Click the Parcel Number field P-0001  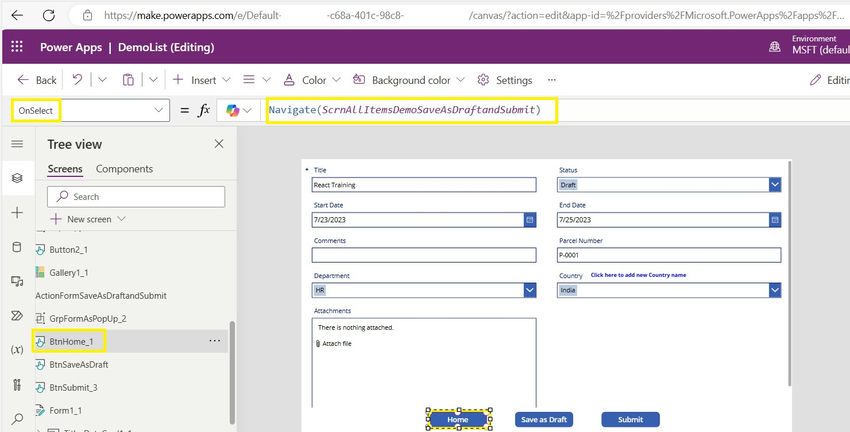[669, 255]
